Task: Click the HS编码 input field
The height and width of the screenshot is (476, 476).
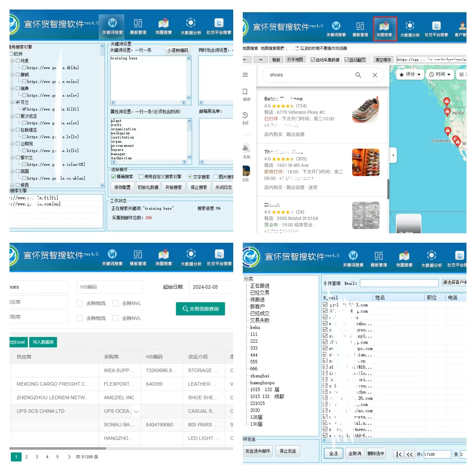Action: pos(109,287)
